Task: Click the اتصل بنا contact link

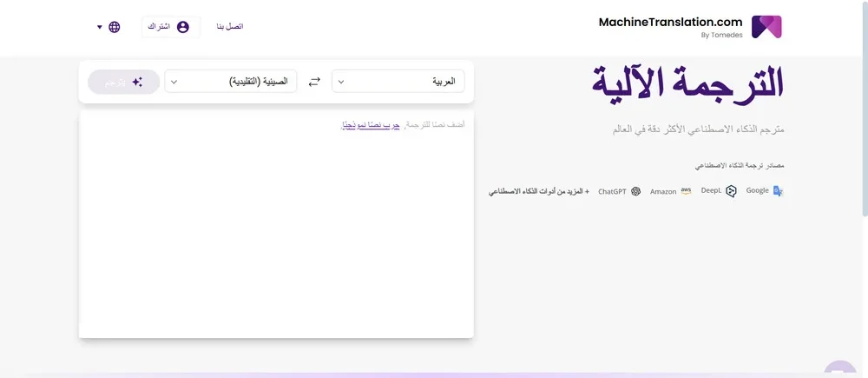Action: (230, 27)
